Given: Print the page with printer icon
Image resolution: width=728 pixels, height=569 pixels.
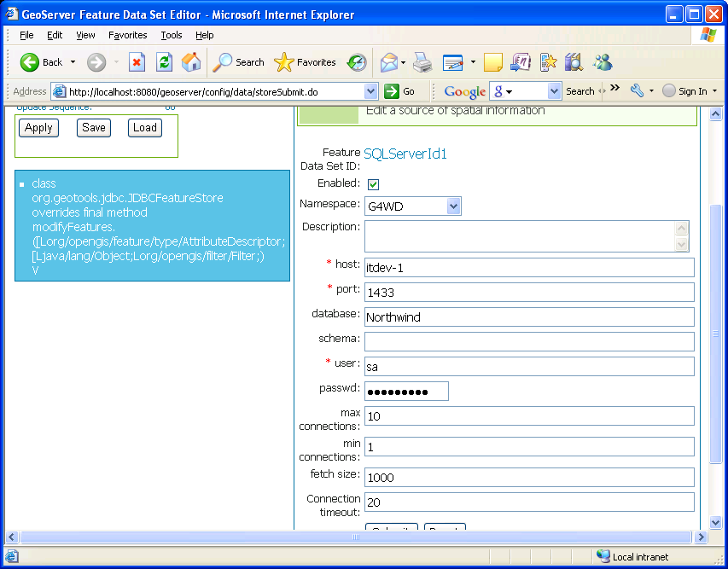Looking at the screenshot, I should point(422,62).
